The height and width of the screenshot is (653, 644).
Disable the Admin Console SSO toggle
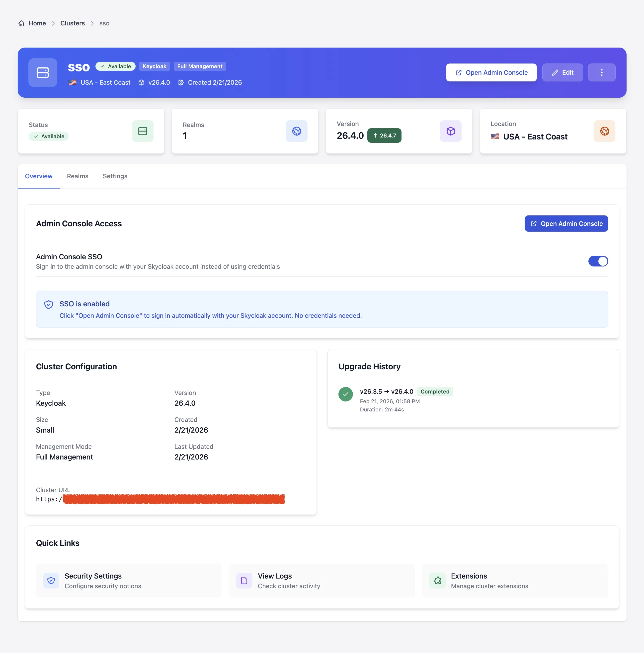point(598,261)
